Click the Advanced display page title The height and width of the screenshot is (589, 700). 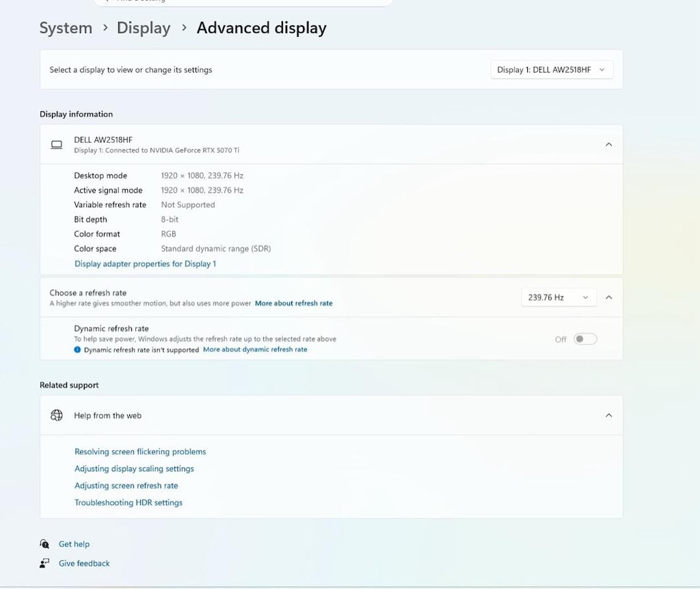coord(262,28)
